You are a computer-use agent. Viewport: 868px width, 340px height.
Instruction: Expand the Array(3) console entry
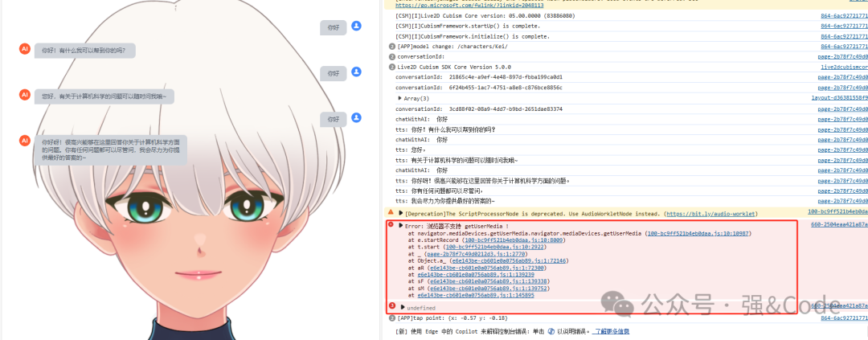tap(399, 98)
